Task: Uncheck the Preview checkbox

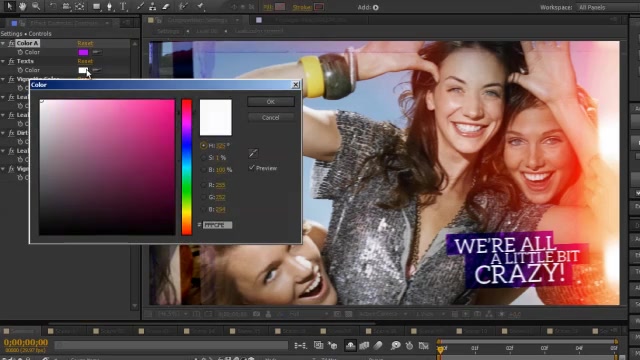Action: 252,167
